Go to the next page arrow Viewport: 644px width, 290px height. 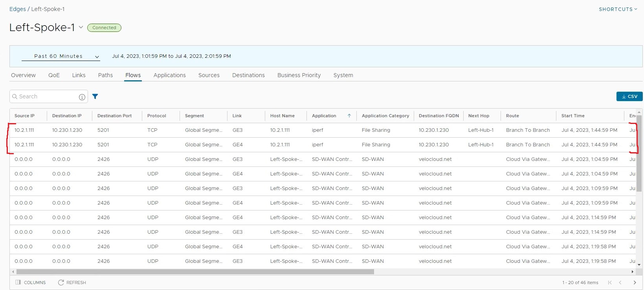coord(635,283)
